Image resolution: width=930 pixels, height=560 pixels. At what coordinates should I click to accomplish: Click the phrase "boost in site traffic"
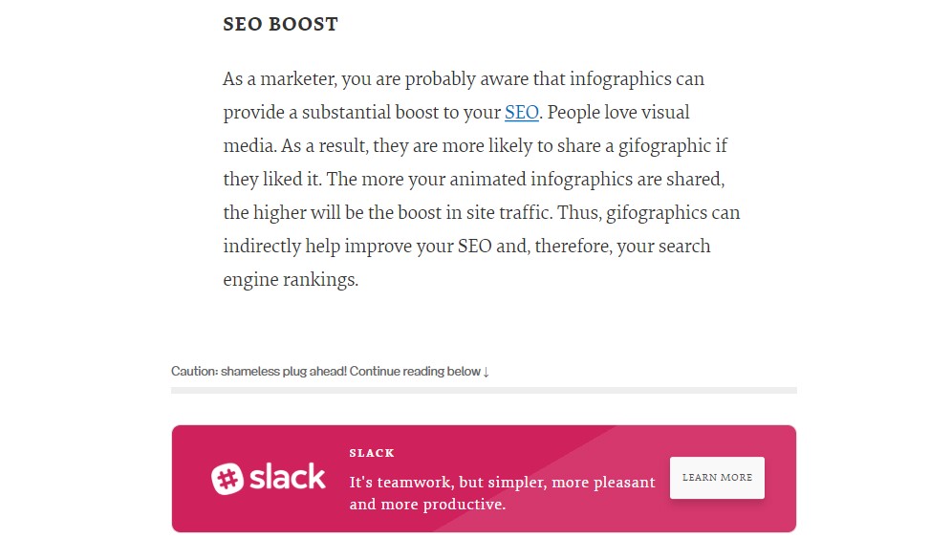[x=474, y=212]
